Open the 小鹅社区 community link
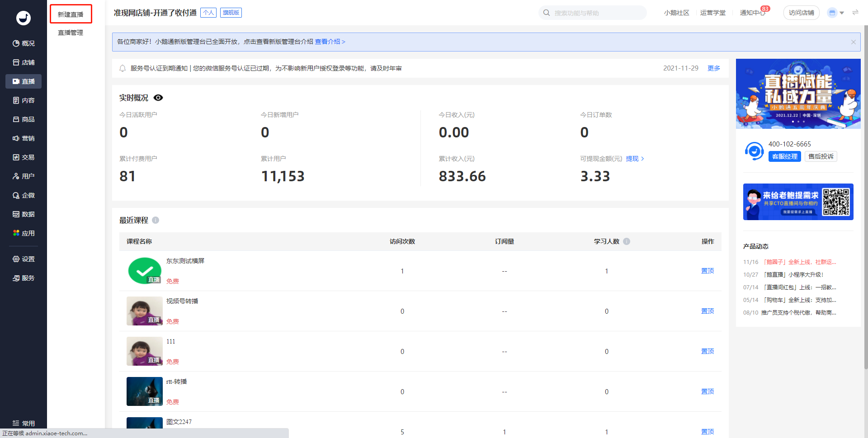The height and width of the screenshot is (438, 868). coord(676,13)
